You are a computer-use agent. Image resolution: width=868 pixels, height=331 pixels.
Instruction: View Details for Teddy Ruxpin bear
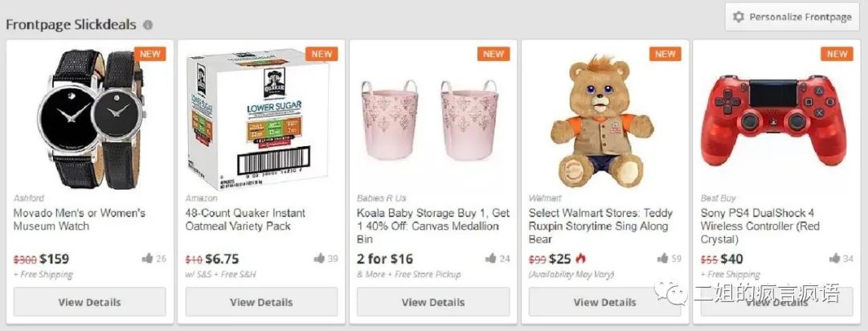point(605,302)
